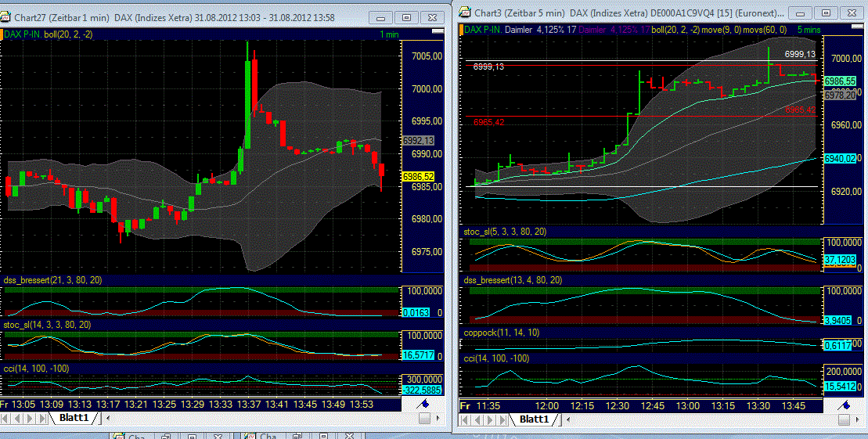Click the horizontal scrollbar thumb in Chart3
This screenshot has height=439, width=868.
click(844, 420)
